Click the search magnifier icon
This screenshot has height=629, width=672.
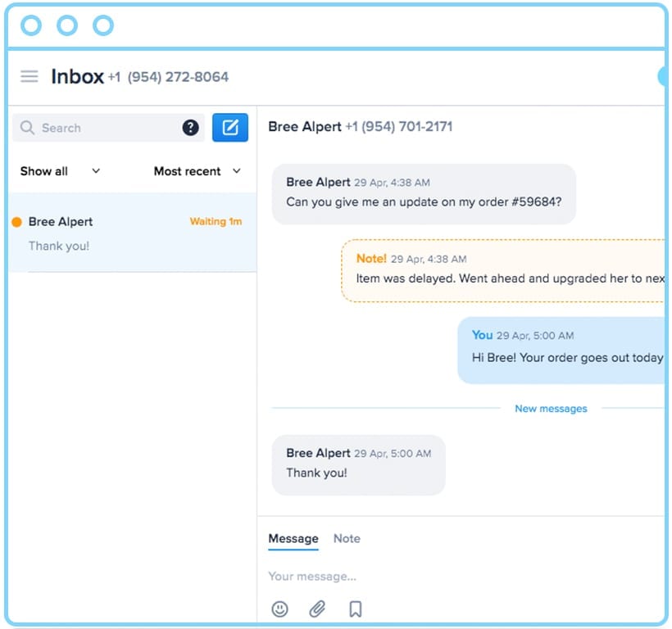pos(27,127)
